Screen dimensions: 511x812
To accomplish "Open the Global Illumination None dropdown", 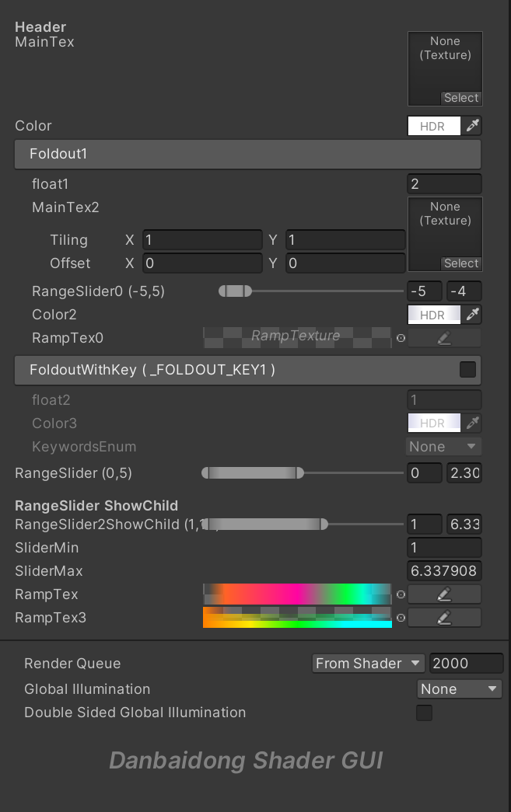I will pyautogui.click(x=459, y=688).
